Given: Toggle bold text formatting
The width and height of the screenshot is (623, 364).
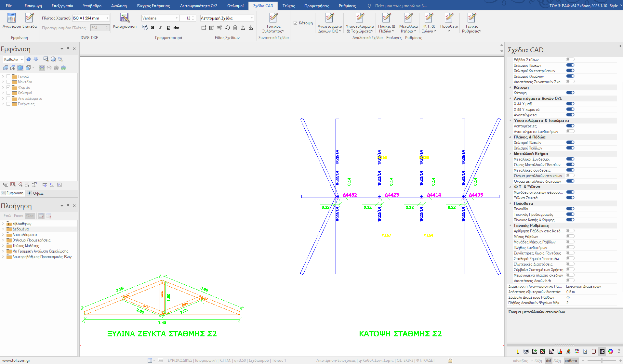Looking at the screenshot, I should point(152,28).
